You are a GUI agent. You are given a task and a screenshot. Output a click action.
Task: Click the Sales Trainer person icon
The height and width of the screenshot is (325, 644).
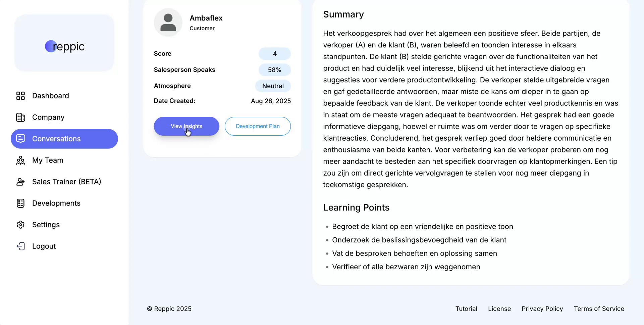tap(20, 182)
